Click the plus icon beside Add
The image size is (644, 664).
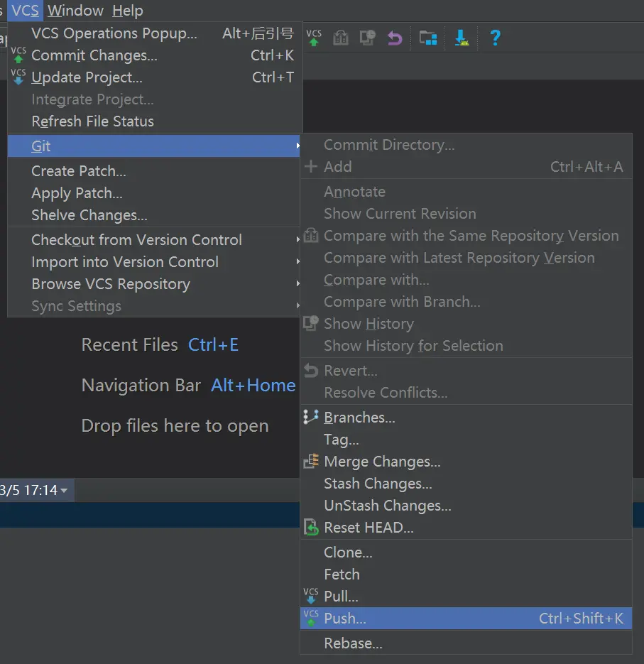point(311,166)
